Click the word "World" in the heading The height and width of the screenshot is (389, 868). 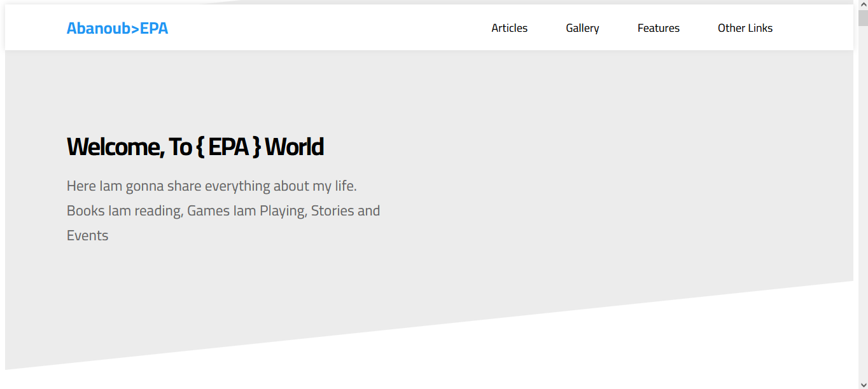tap(294, 147)
